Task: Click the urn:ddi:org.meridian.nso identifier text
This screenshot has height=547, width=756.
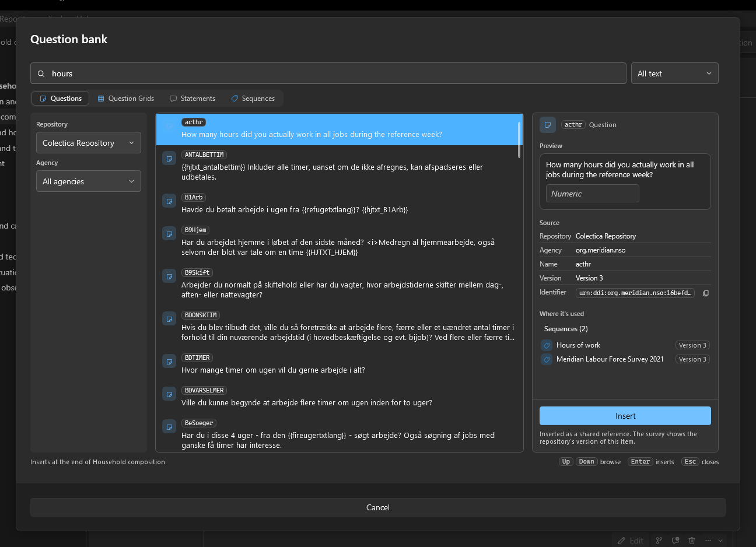Action: click(x=635, y=293)
